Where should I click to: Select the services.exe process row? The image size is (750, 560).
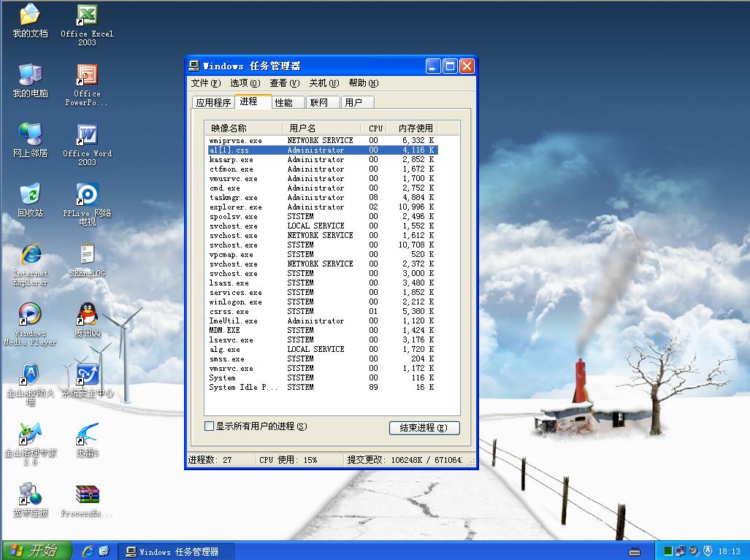point(322,292)
